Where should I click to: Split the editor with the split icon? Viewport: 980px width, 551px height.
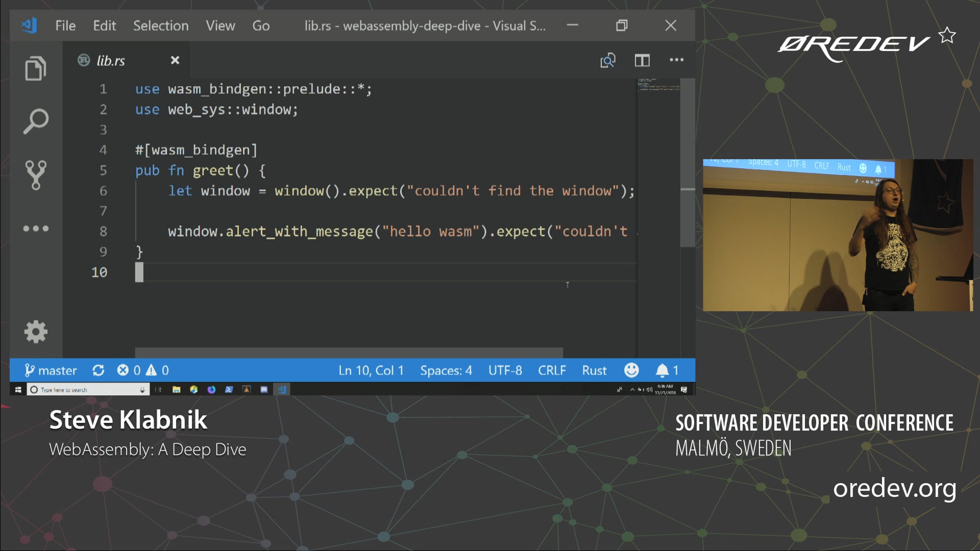click(642, 60)
